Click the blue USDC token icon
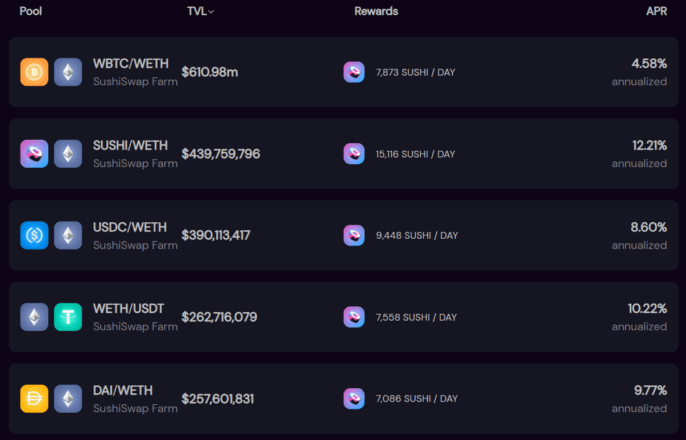This screenshot has height=440, width=686. pyautogui.click(x=34, y=235)
